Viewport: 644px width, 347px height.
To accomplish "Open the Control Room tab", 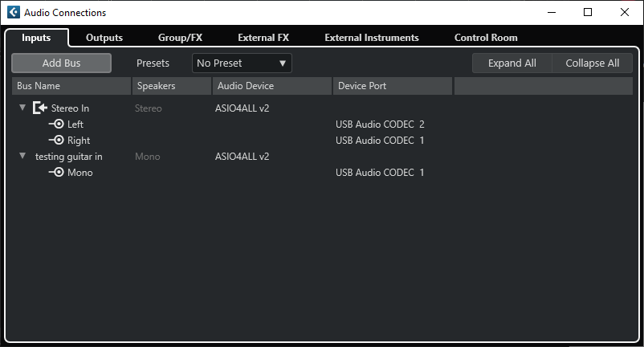I will coord(486,38).
